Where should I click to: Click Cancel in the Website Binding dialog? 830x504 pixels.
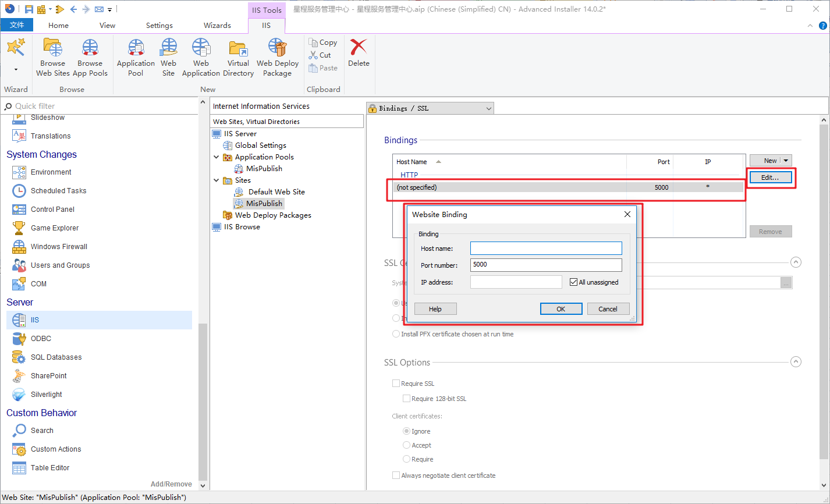[608, 309]
